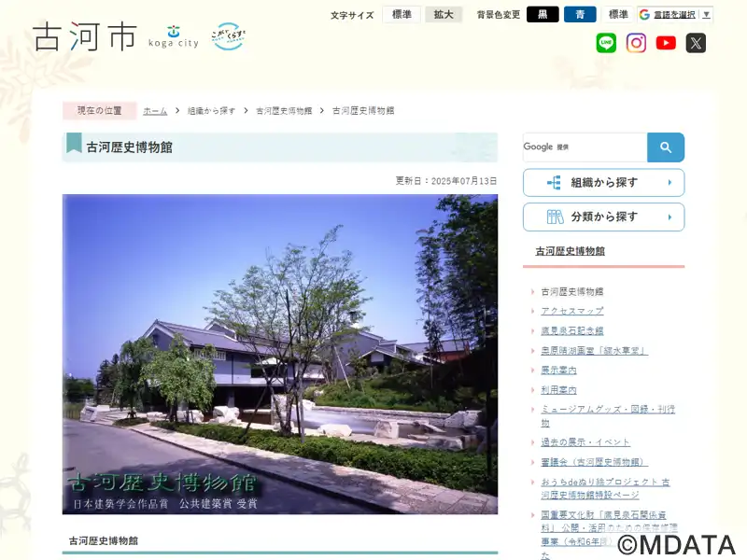This screenshot has height=560, width=747.
Task: Open the Instagram icon link
Action: point(636,43)
